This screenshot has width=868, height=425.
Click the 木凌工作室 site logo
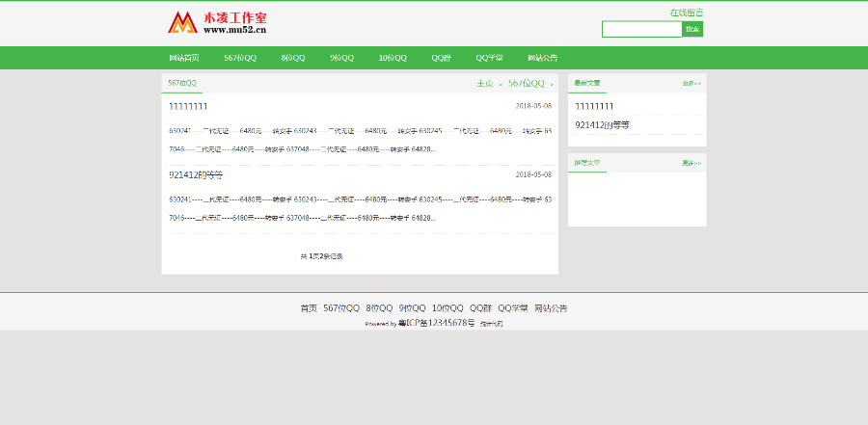pyautogui.click(x=218, y=23)
